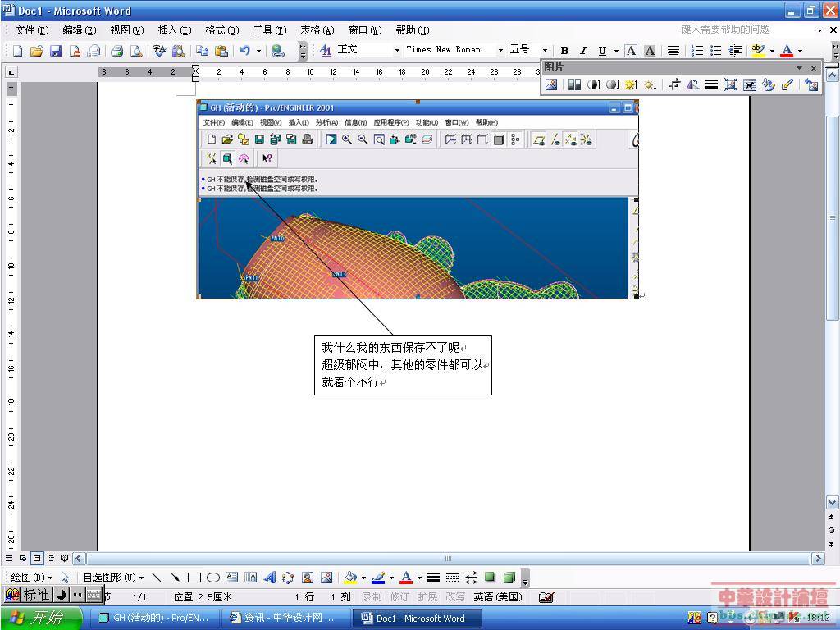Open the 五号 font size dropdown
Screen dimensions: 840x630
[545, 50]
